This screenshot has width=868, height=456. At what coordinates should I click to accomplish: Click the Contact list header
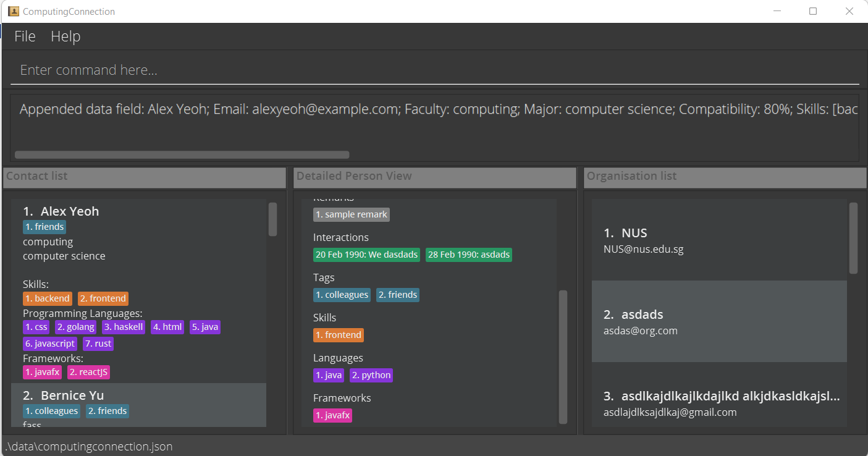[x=145, y=177]
